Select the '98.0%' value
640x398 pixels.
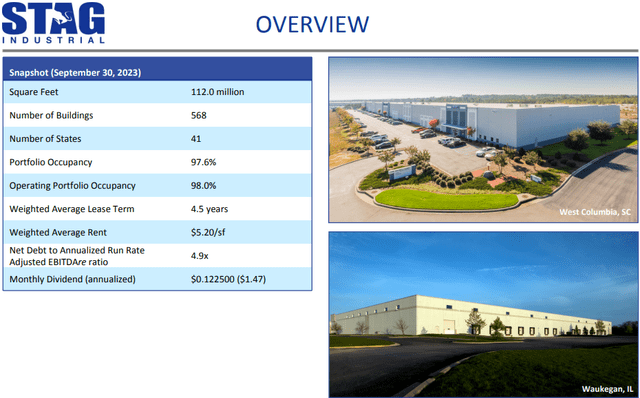point(203,185)
